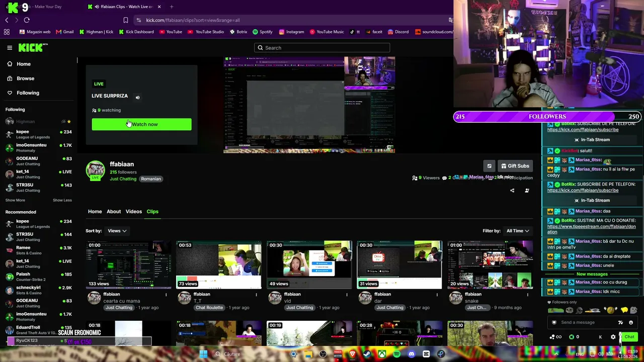Open options menu for clip 'cearta cu mama'
The height and width of the screenshot is (362, 644).
(166, 295)
